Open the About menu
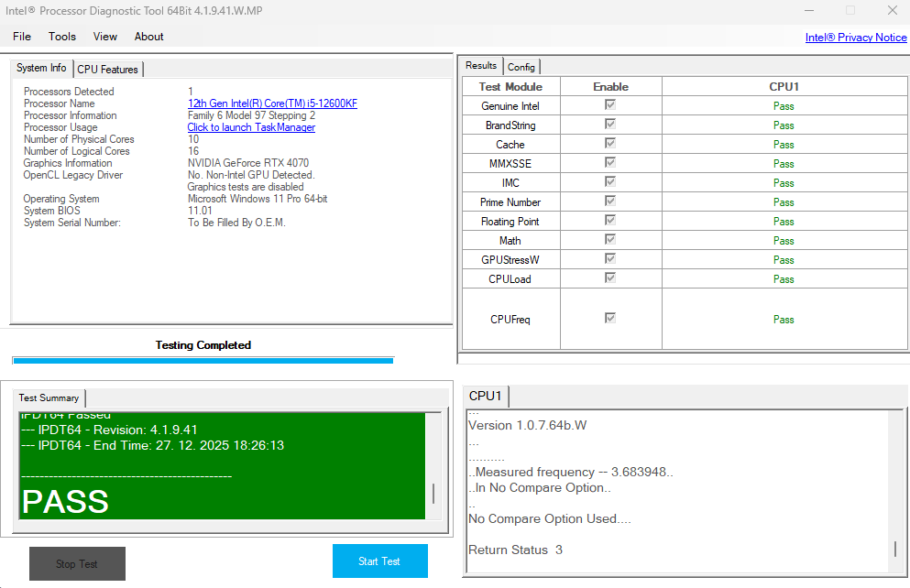910x588 pixels. 148,37
